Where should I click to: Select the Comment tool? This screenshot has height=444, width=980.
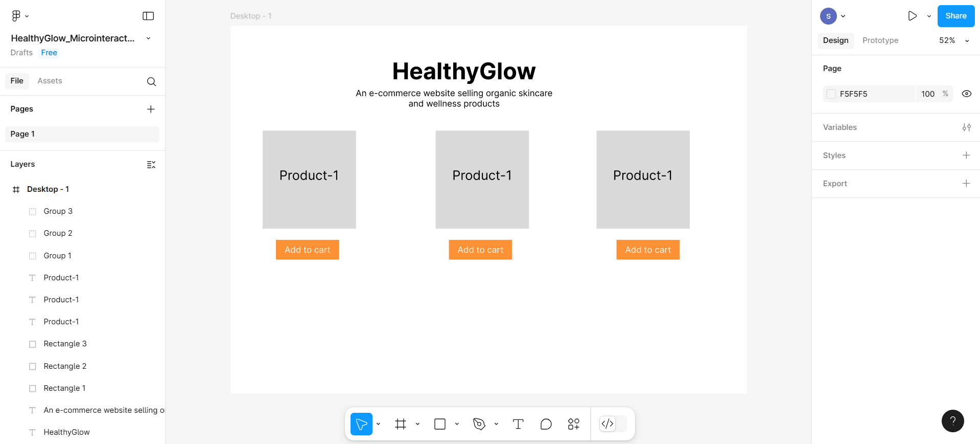546,424
